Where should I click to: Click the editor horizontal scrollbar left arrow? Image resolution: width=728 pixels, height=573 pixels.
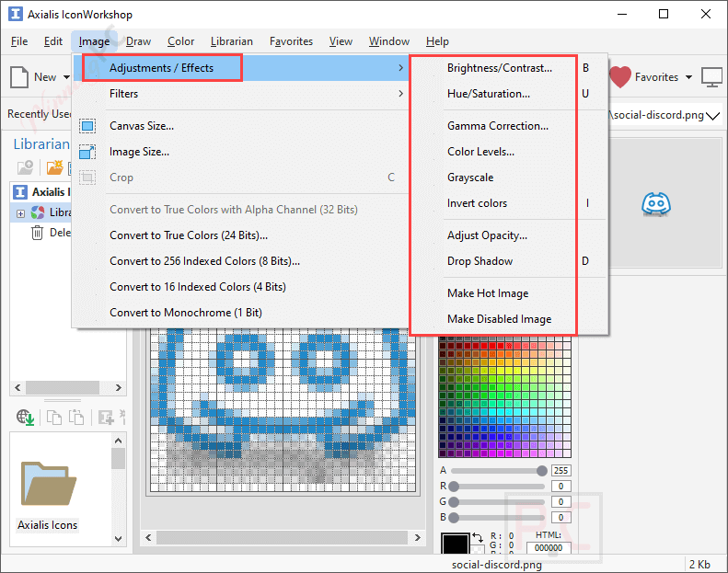tap(148, 537)
